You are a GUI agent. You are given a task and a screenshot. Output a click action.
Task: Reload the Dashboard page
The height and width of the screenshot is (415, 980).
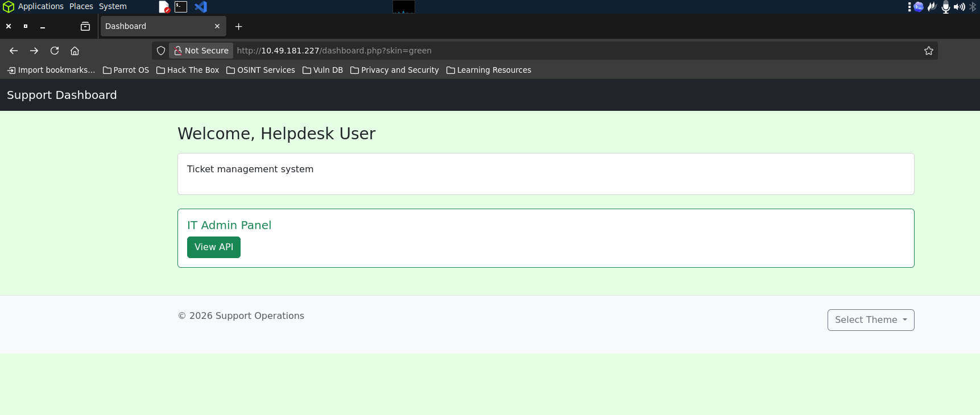[x=55, y=51]
